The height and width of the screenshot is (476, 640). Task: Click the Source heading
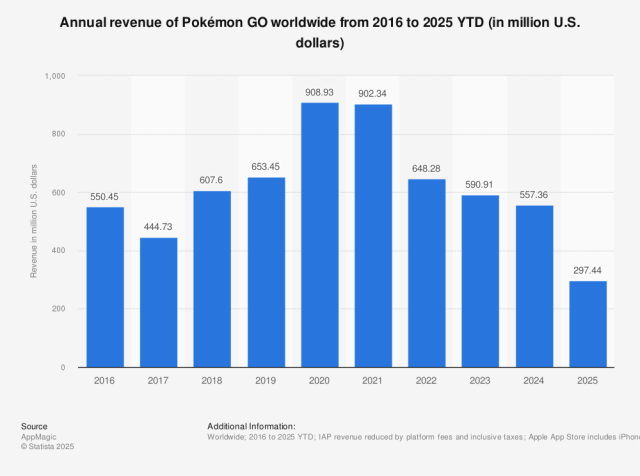click(34, 426)
